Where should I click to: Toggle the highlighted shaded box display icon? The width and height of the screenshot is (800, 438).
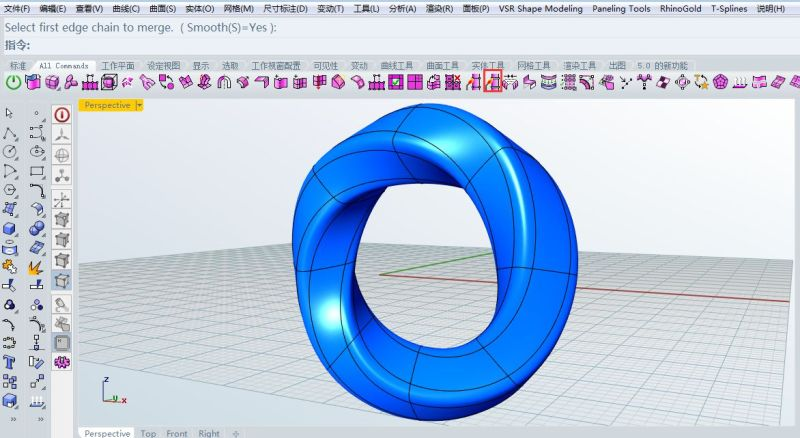point(62,281)
